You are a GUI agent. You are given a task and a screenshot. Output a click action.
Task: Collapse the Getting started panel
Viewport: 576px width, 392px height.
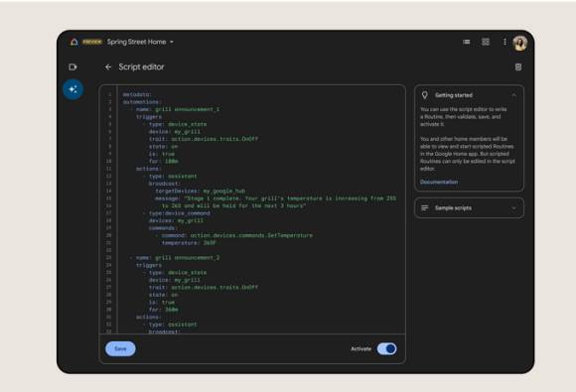(x=513, y=95)
